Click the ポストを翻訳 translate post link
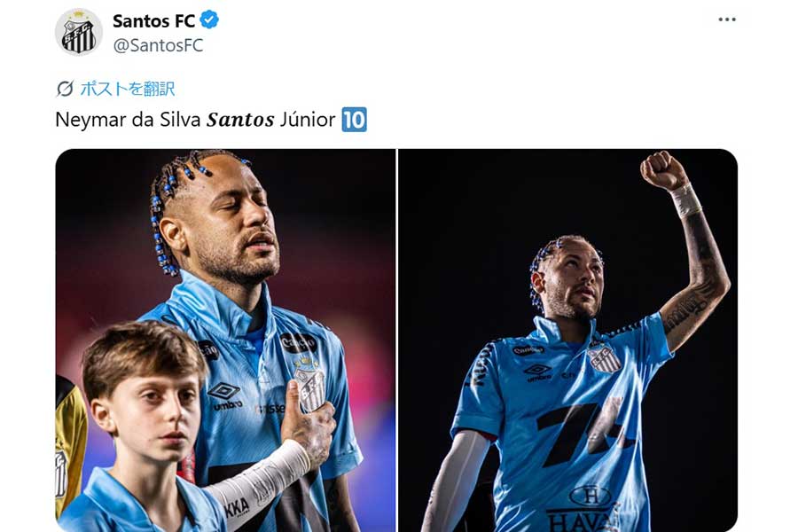Screen dimensions: 798x532 pyautogui.click(x=127, y=89)
